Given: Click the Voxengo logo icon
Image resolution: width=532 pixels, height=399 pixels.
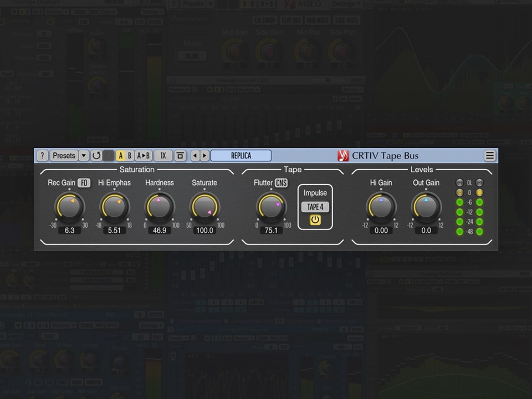Looking at the screenshot, I should point(343,156).
